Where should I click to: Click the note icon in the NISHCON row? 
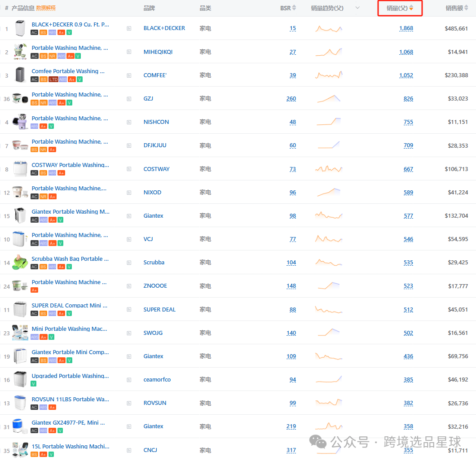(129, 122)
